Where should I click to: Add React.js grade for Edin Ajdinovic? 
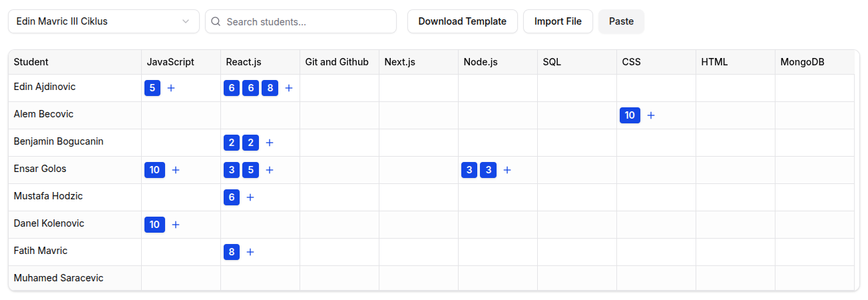tap(289, 88)
